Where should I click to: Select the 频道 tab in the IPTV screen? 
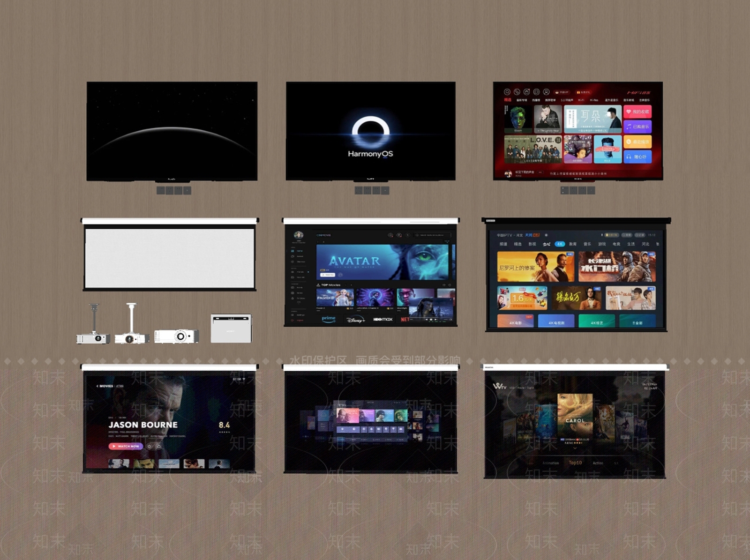coord(503,244)
